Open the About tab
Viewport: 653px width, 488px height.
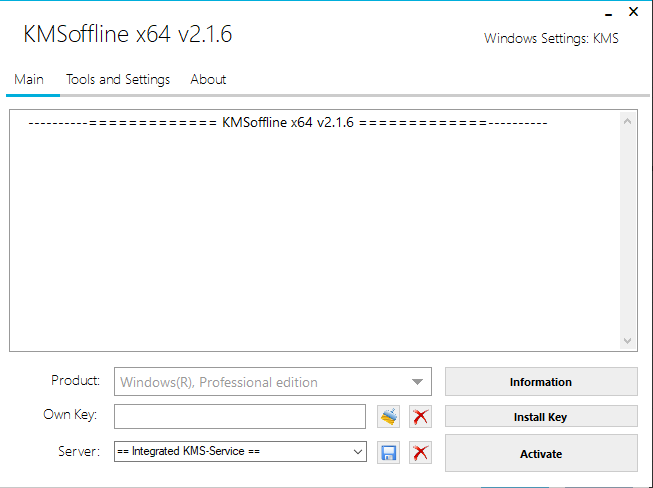208,79
